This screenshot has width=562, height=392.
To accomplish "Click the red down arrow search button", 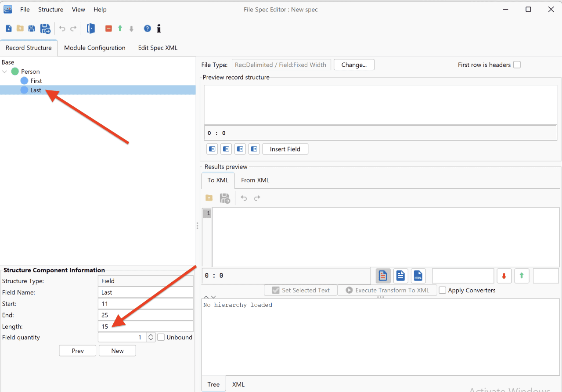I will coord(504,276).
